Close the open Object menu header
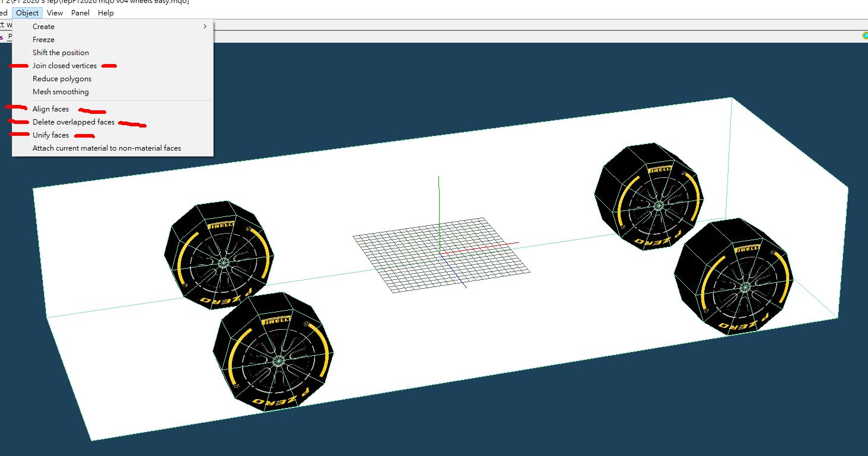 pos(27,12)
